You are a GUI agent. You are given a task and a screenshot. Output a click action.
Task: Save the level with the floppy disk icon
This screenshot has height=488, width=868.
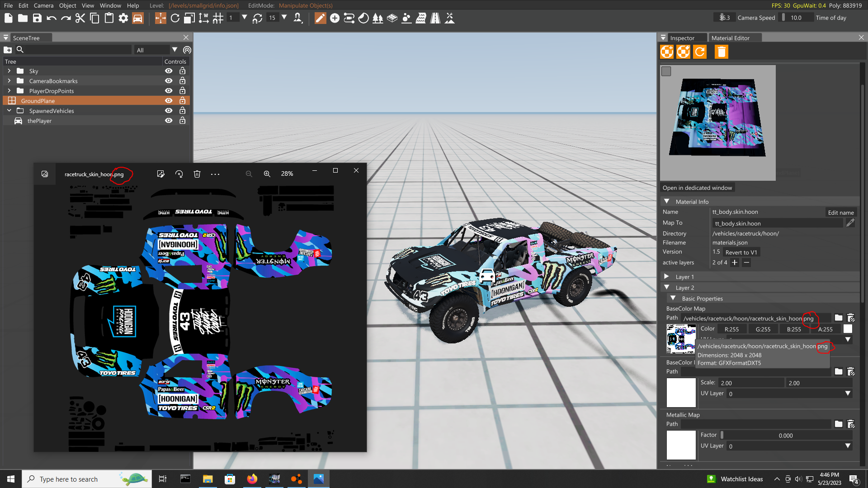click(x=37, y=18)
